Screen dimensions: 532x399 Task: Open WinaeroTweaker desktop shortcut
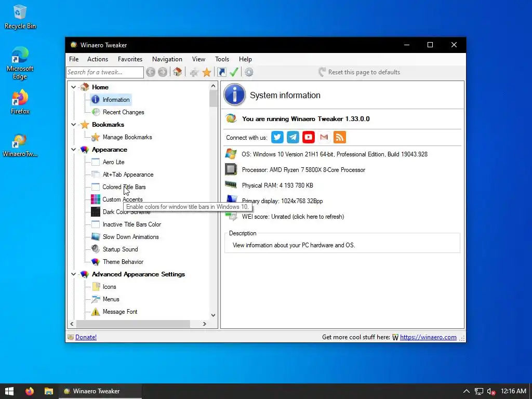pos(20,145)
